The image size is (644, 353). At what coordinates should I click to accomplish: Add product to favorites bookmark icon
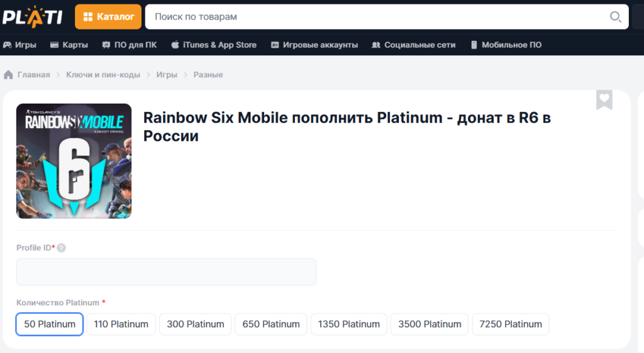point(604,100)
